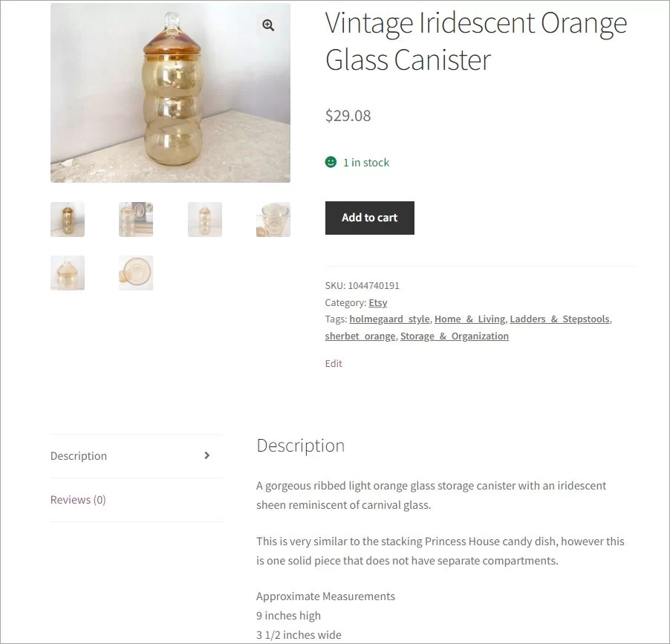Image resolution: width=670 pixels, height=644 pixels.
Task: Select the second product thumbnail
Action: click(135, 219)
